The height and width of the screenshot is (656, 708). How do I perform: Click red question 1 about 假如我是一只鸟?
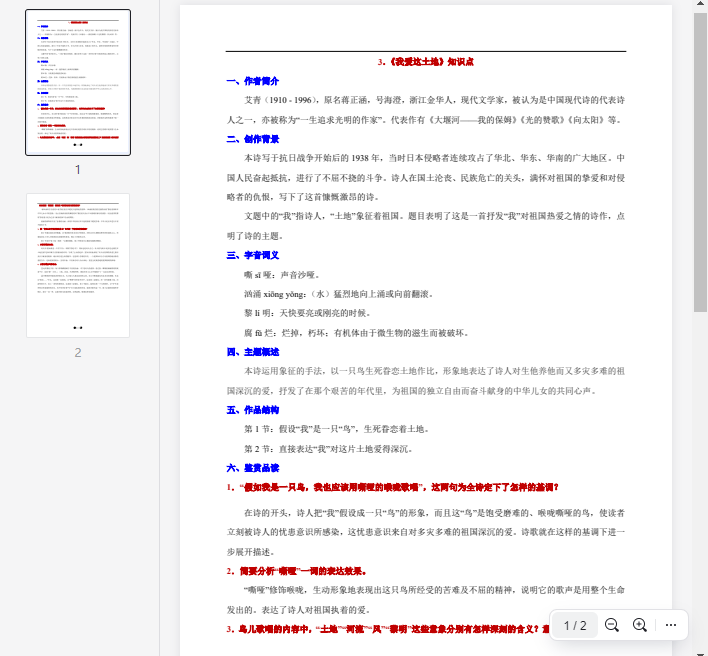[x=392, y=487]
